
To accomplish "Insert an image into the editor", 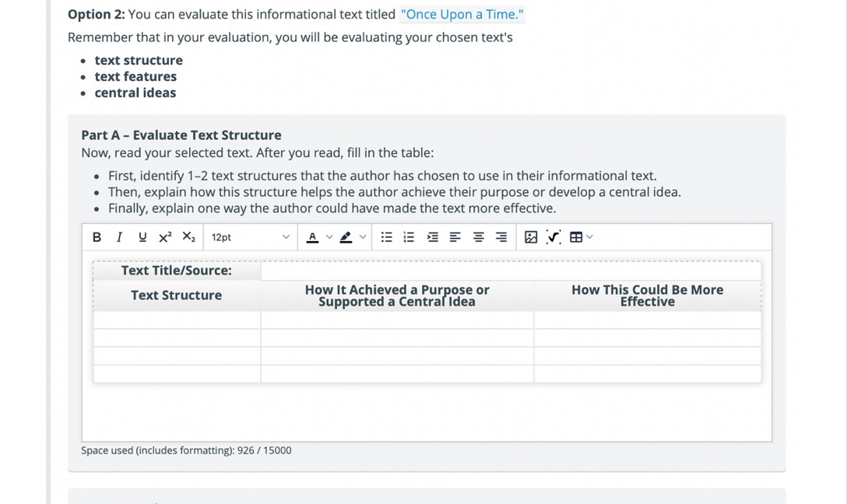I will [x=531, y=237].
